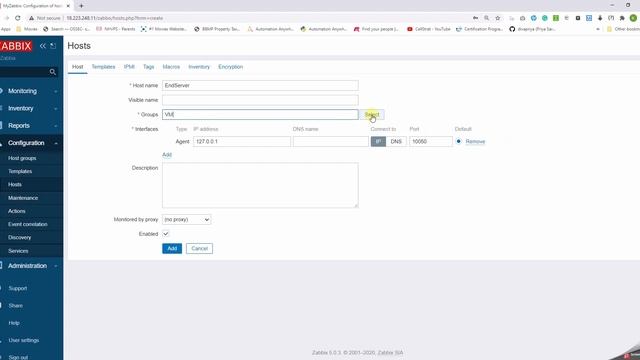Open Maintenance in sidebar

pyautogui.click(x=23, y=198)
